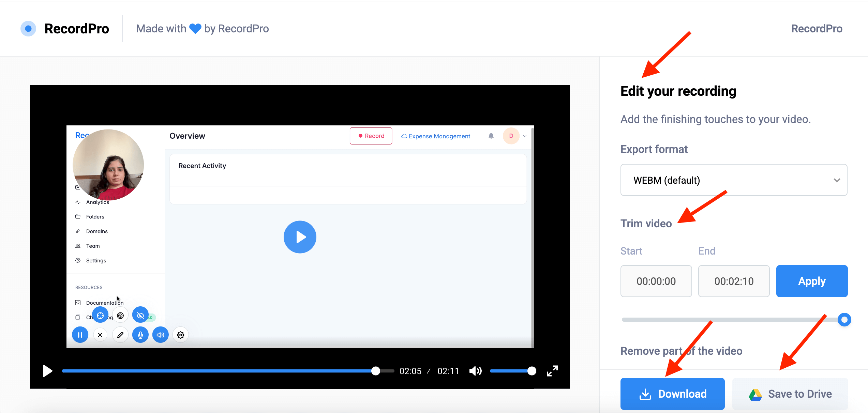Click the target cursor highlight icon
The image size is (868, 413).
120,316
